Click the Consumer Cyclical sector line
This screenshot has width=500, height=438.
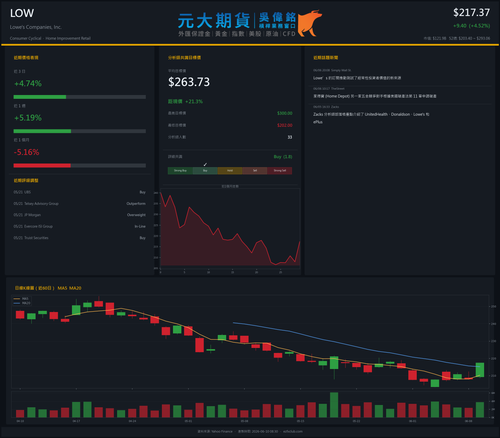(x=50, y=38)
